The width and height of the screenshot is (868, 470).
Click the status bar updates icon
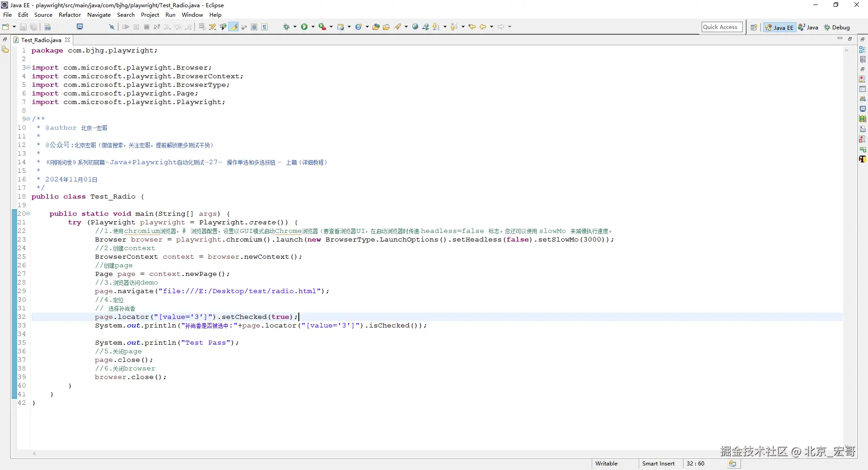pos(732,464)
